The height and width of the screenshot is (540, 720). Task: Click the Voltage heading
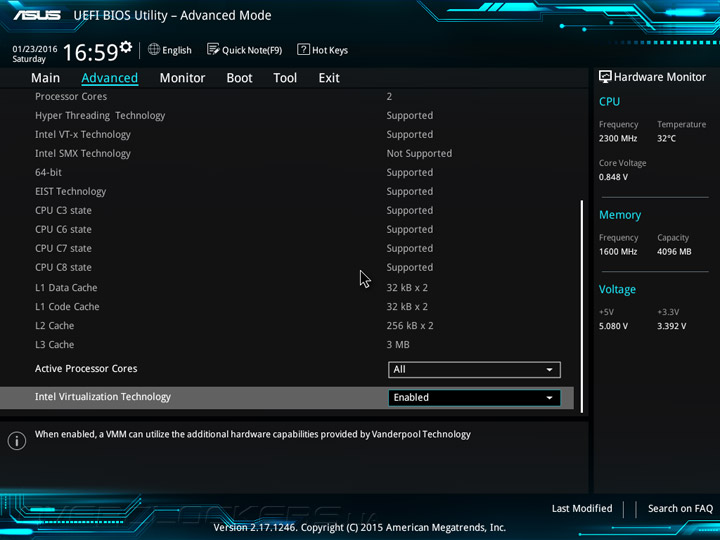point(617,289)
